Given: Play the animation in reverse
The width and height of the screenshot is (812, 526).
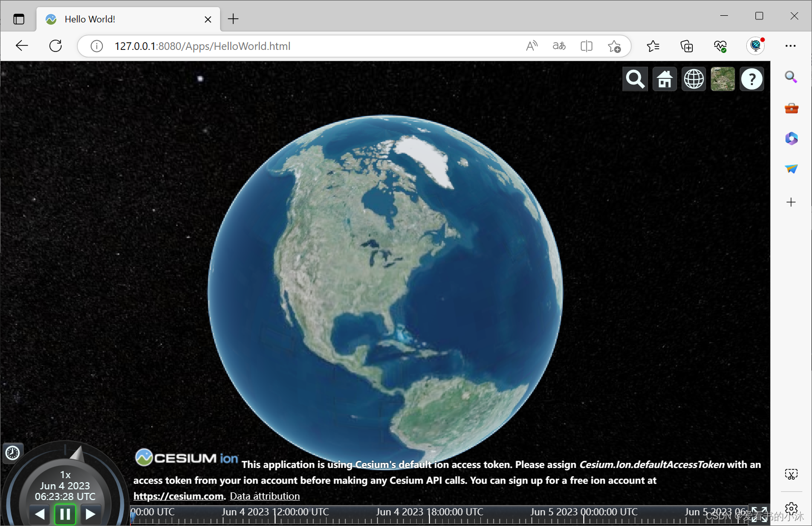Looking at the screenshot, I should (x=40, y=514).
